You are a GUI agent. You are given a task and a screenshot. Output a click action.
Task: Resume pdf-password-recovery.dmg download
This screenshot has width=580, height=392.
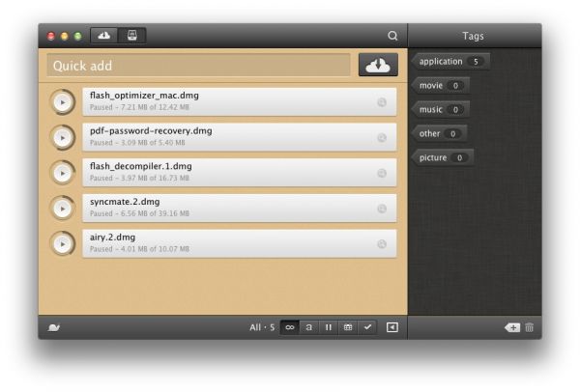click(63, 138)
